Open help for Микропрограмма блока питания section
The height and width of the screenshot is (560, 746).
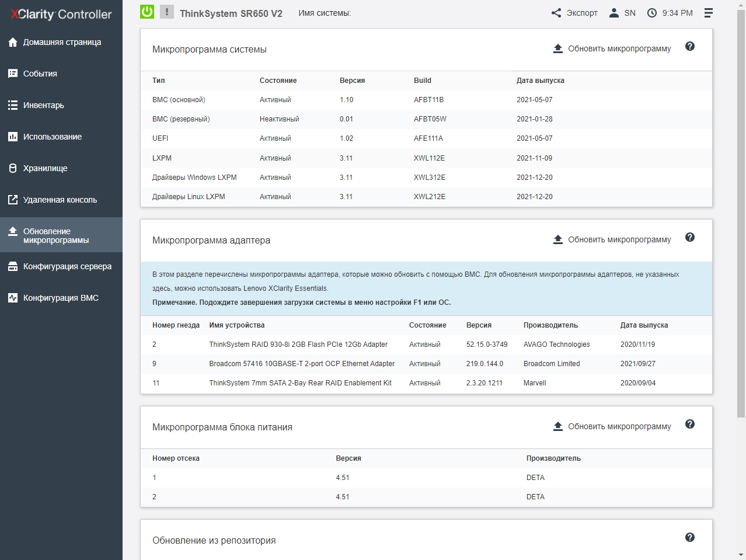690,424
